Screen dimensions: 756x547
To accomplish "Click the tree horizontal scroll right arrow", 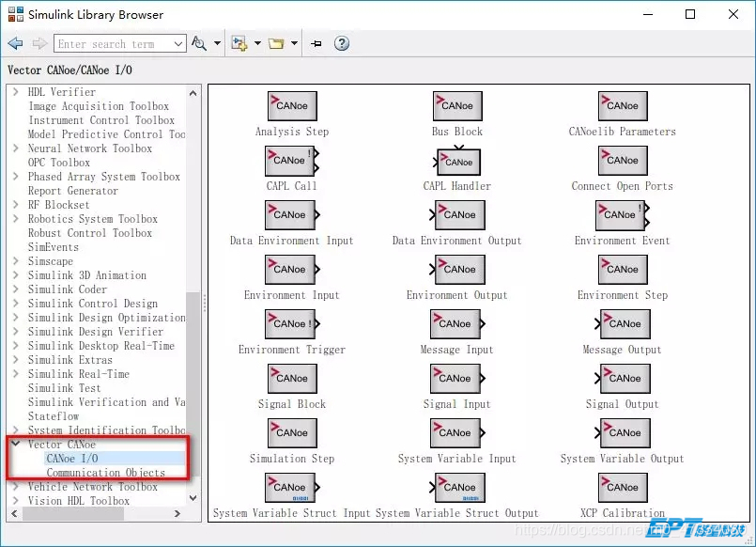I will point(177,514).
